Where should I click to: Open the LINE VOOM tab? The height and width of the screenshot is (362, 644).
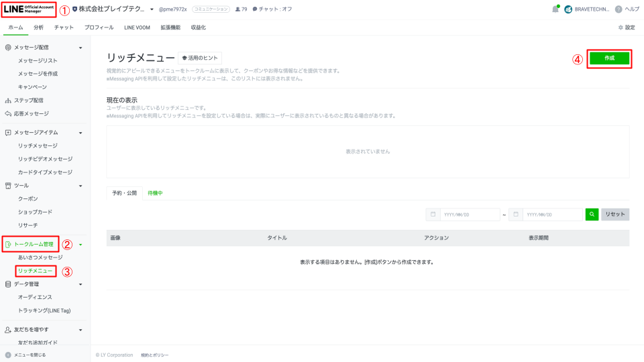click(x=137, y=27)
